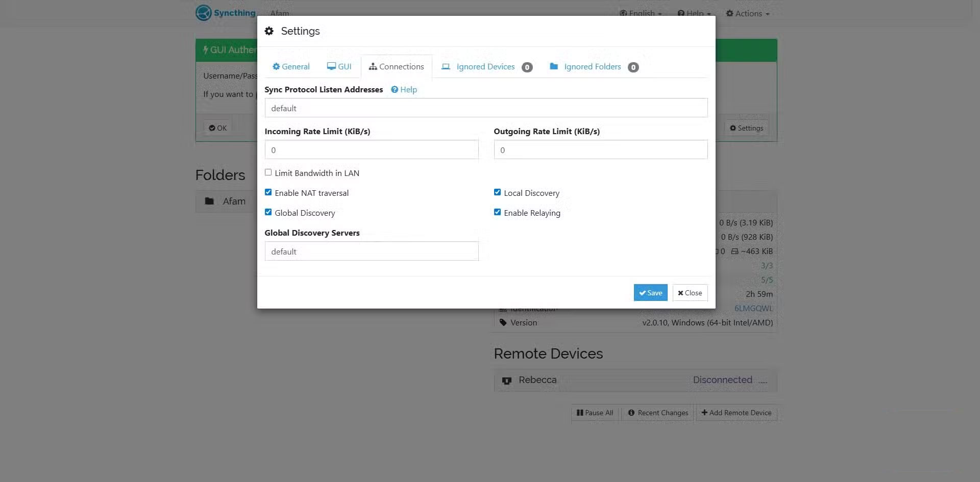Click the Ignored Devices laptop icon
980x482 pixels.
click(x=446, y=67)
